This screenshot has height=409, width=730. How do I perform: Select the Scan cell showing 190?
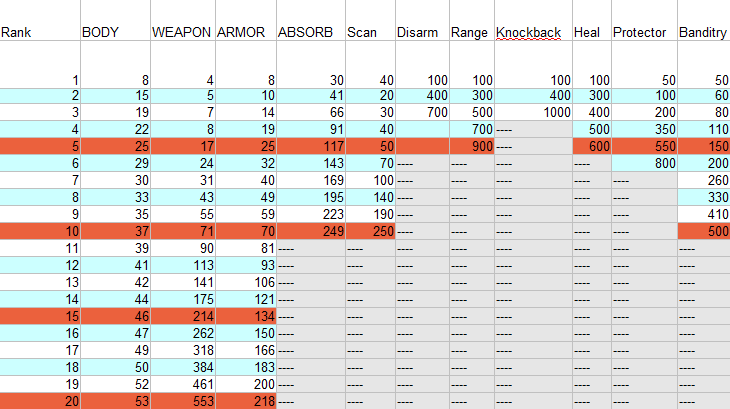[370, 214]
